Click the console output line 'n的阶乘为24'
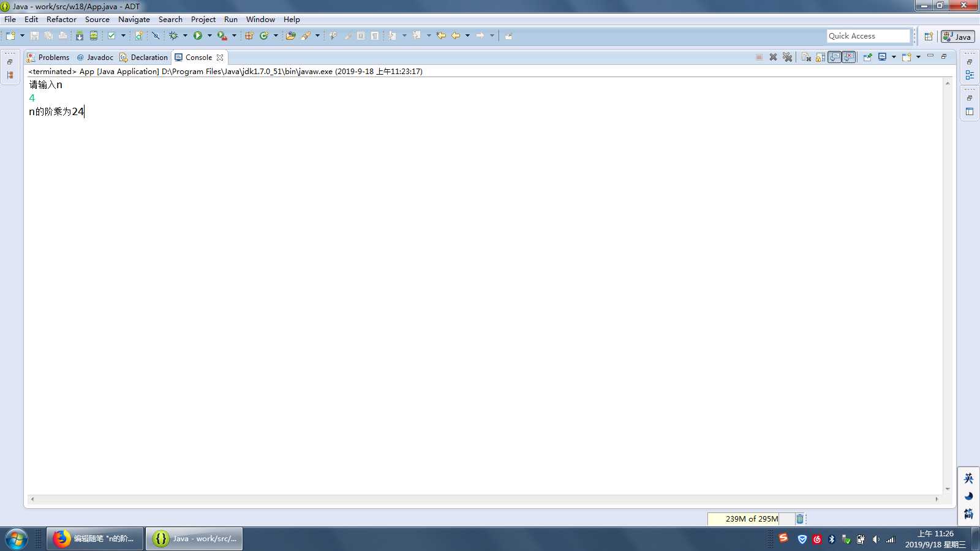980x551 pixels. [x=56, y=111]
